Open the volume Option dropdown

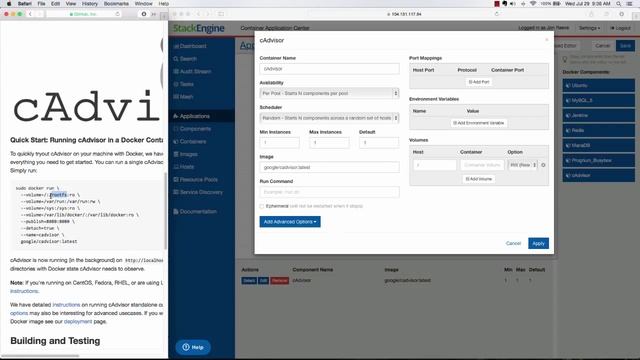point(523,165)
